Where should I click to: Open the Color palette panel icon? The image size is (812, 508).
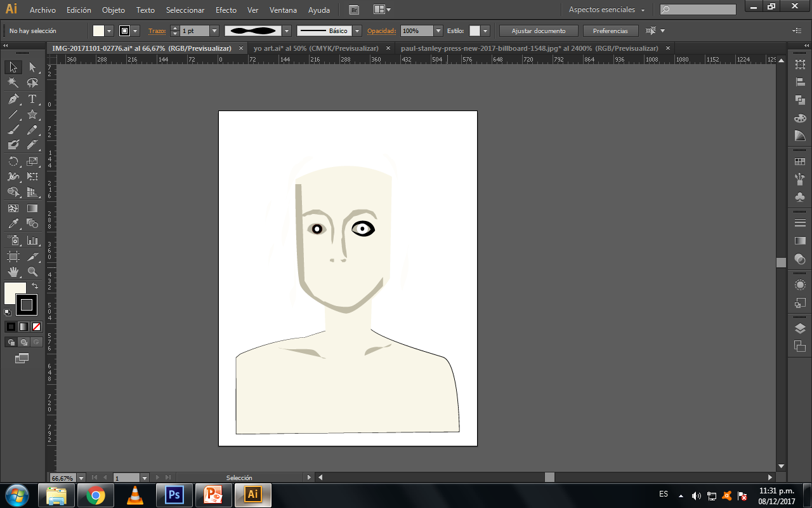[x=800, y=118]
